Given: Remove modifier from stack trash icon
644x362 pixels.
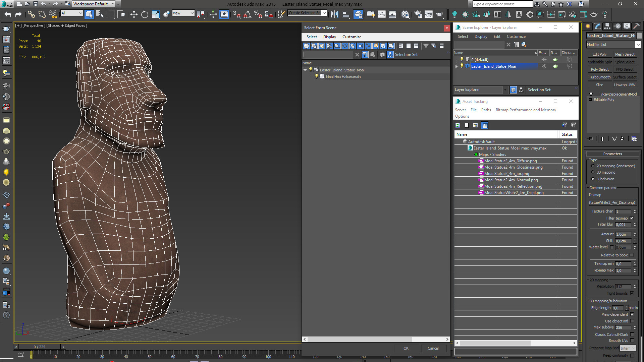Looking at the screenshot, I should (x=622, y=139).
